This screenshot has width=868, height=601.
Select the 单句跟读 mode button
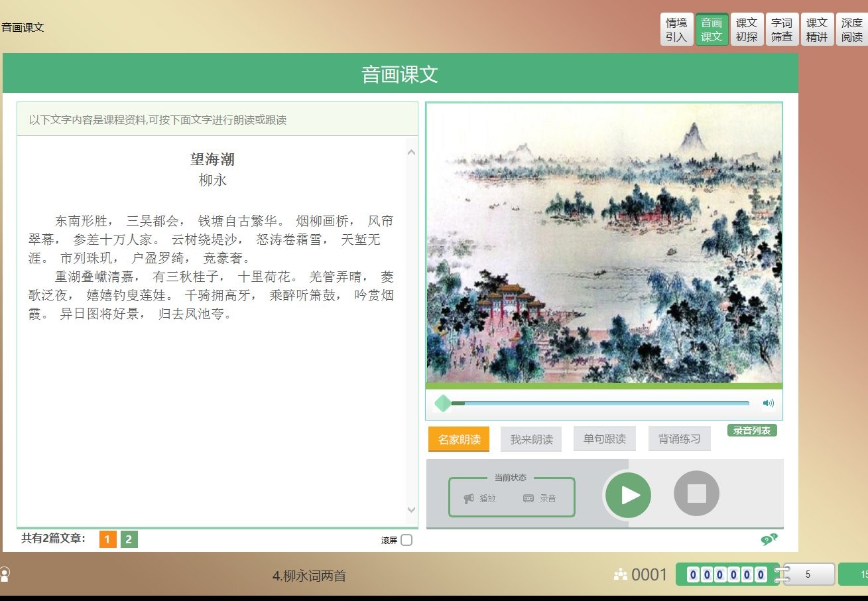click(x=604, y=438)
